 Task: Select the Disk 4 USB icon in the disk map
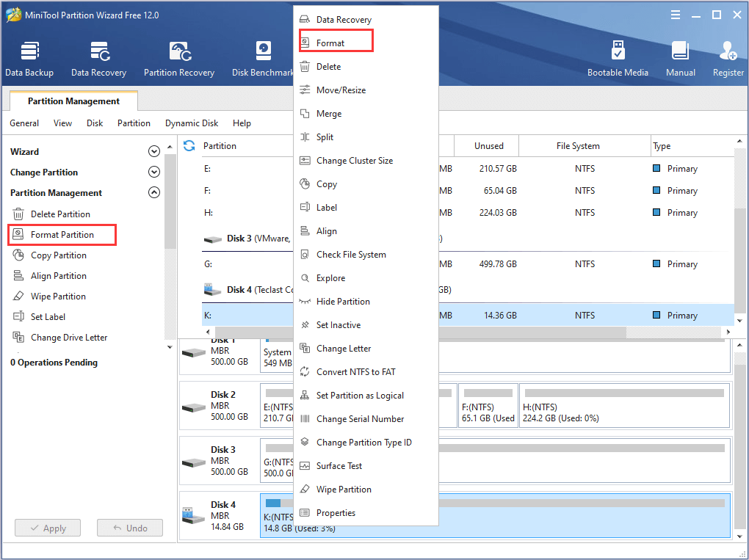(194, 516)
